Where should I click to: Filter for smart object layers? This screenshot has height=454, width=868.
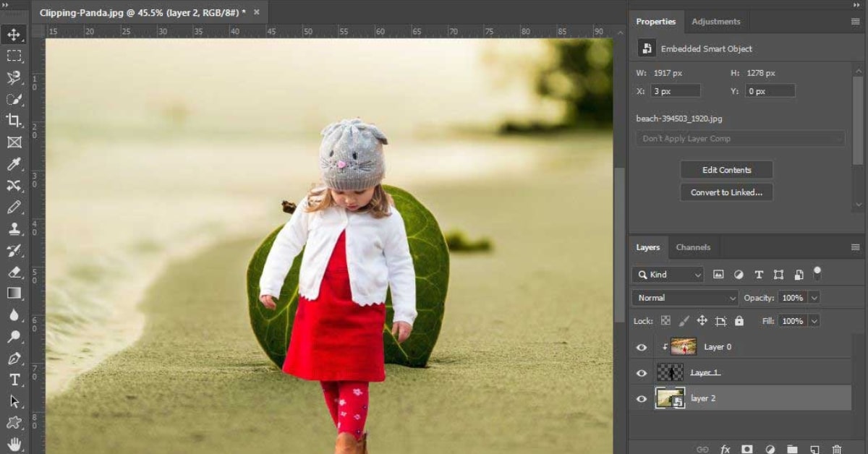(799, 275)
